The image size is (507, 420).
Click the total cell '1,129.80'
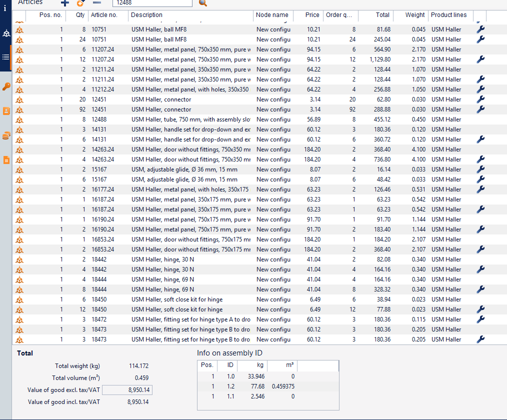[x=380, y=59]
